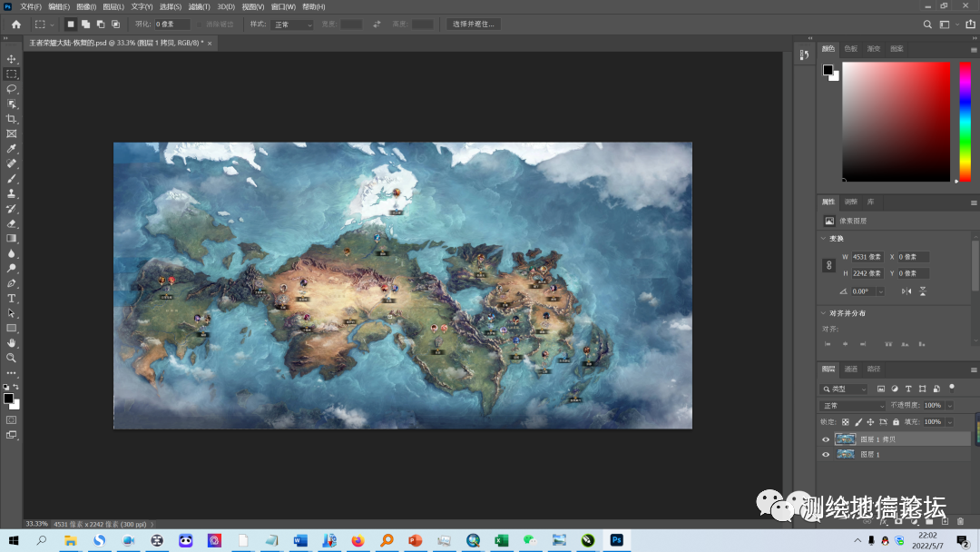Image resolution: width=980 pixels, height=552 pixels.
Task: Click the 选择并遮住 button
Action: [x=474, y=25]
